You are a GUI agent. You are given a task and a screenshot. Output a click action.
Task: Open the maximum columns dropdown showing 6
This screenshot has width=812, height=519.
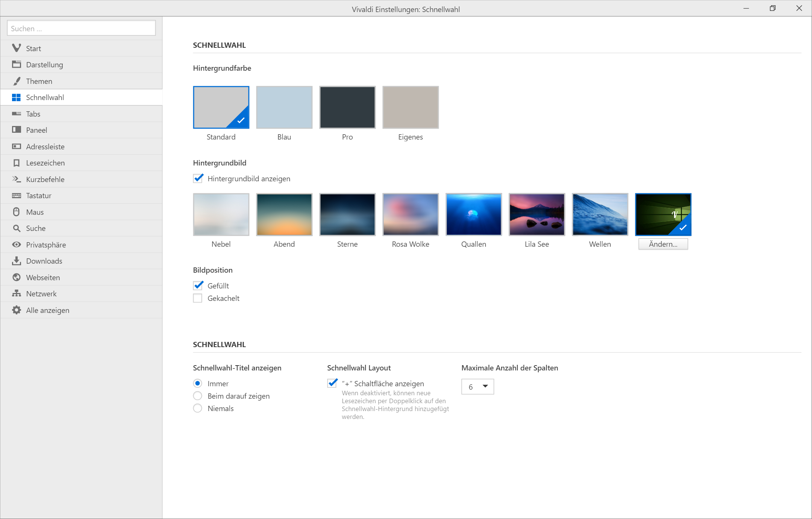(477, 387)
